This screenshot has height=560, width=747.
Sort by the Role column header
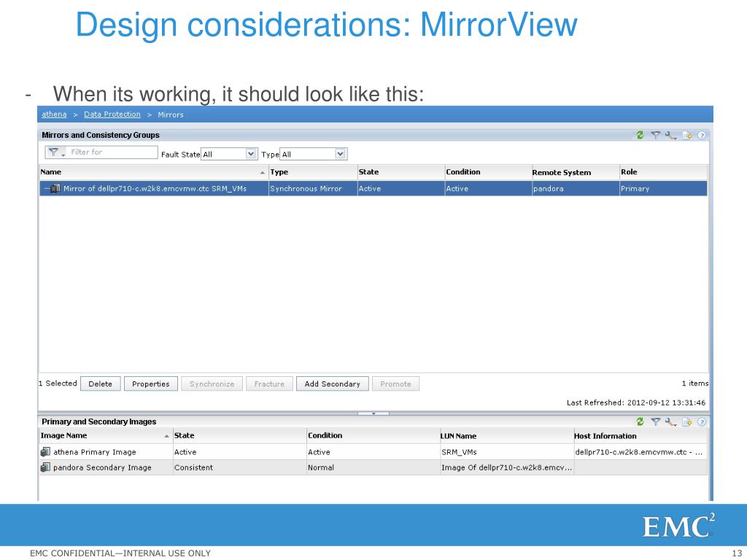[663, 172]
